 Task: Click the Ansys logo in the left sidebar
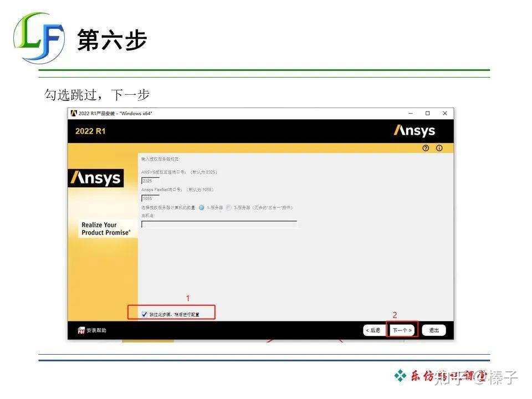tap(97, 178)
